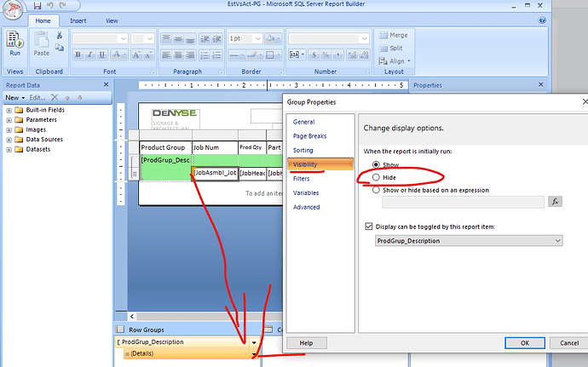This screenshot has width=588, height=367.
Task: Align text left in the Paragraph group
Action: click(x=166, y=55)
